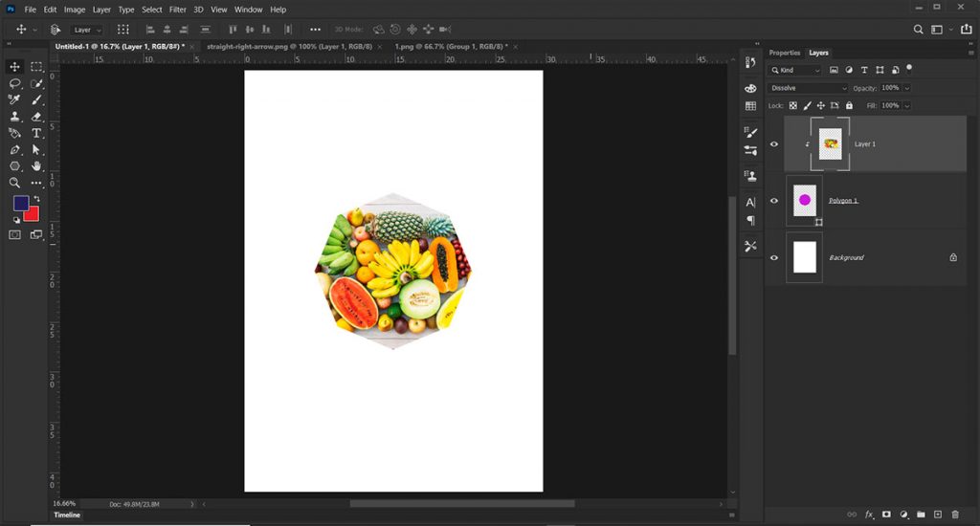Viewport: 980px width, 526px height.
Task: Open the Move tool preset picker arrow
Action: tap(34, 30)
